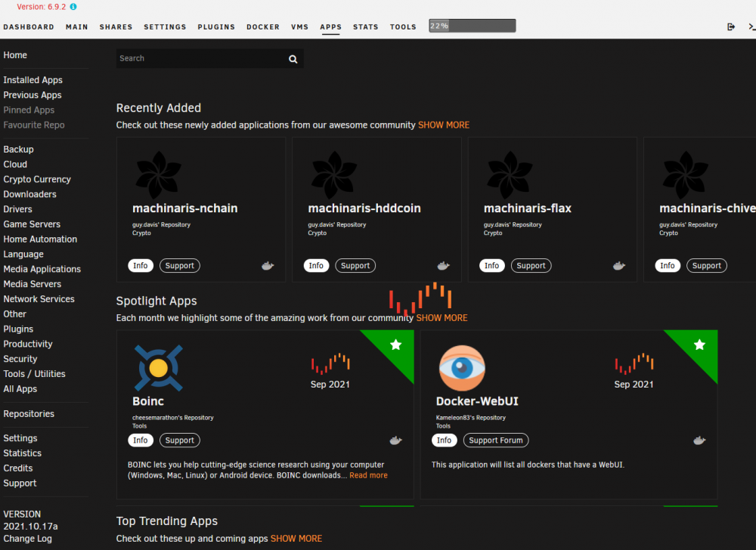The image size is (756, 550).
Task: Open the Dashboard tab
Action: (29, 27)
